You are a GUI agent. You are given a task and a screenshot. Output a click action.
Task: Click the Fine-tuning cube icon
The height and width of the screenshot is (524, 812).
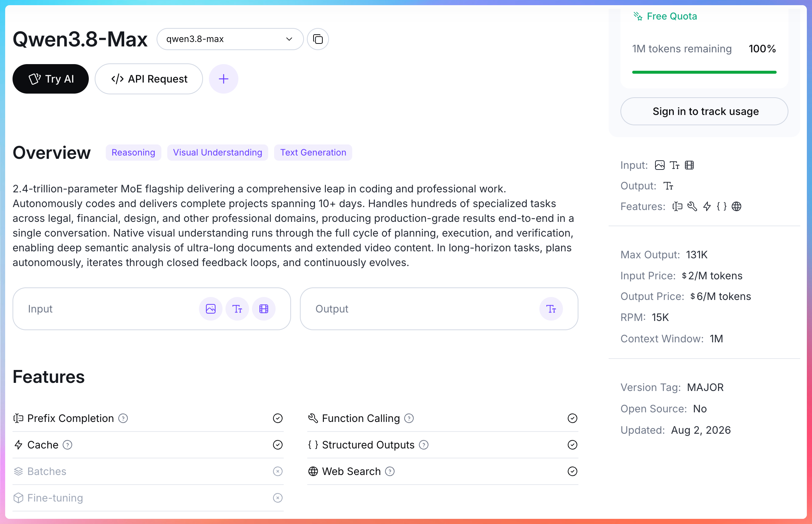tap(18, 498)
